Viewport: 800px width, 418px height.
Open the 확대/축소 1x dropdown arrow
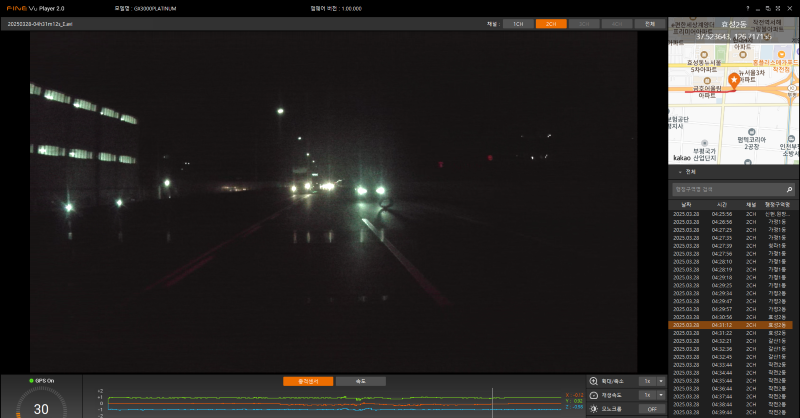click(x=661, y=381)
